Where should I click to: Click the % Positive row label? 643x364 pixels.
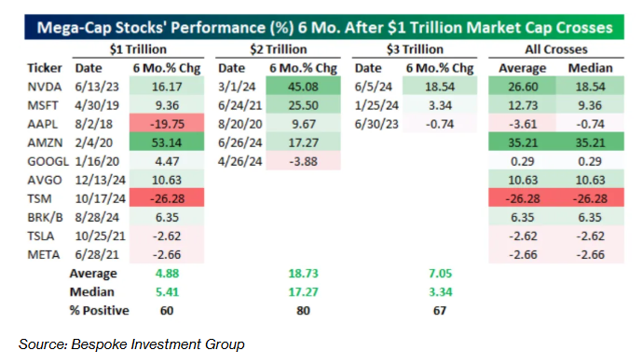[99, 310]
